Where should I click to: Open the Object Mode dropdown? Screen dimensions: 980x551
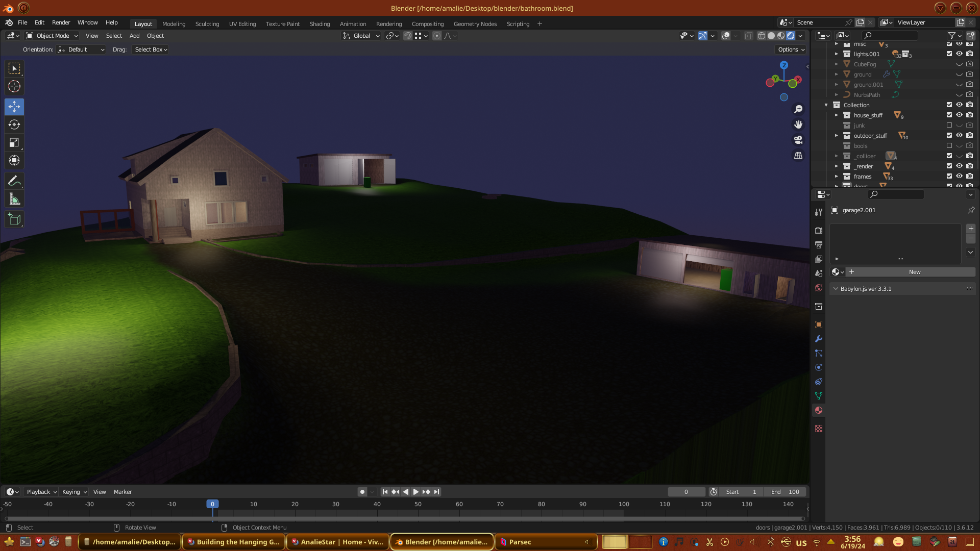tap(52, 36)
